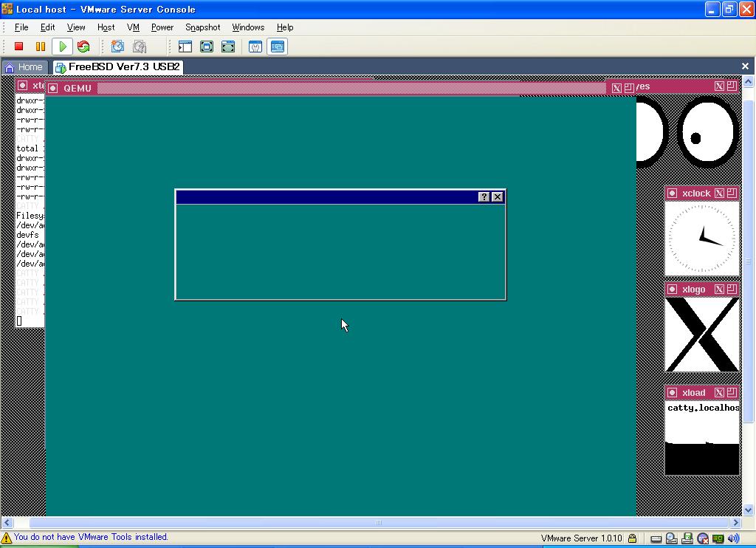Screen dimensions: 756x548
Task: Switch to the Home tab
Action: coord(24,67)
